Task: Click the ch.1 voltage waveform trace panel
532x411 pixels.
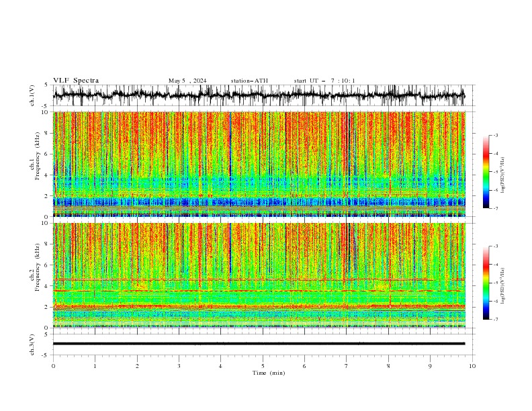Action: point(263,95)
